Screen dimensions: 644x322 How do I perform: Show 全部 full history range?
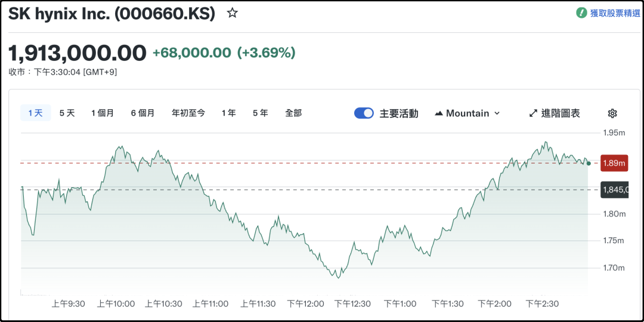293,113
